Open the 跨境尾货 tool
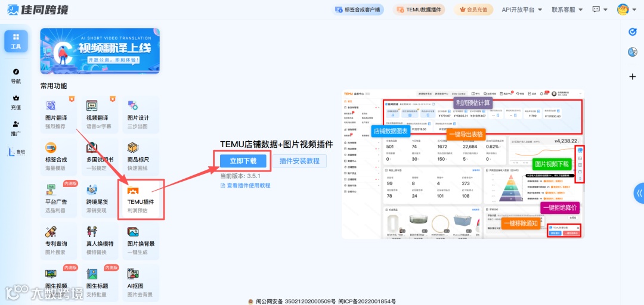644x305 pixels. (x=100, y=199)
